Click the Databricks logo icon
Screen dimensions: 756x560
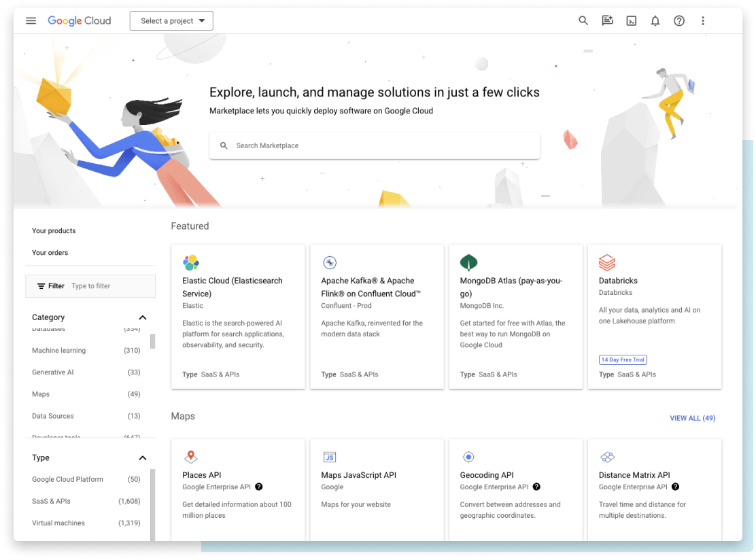click(x=607, y=262)
